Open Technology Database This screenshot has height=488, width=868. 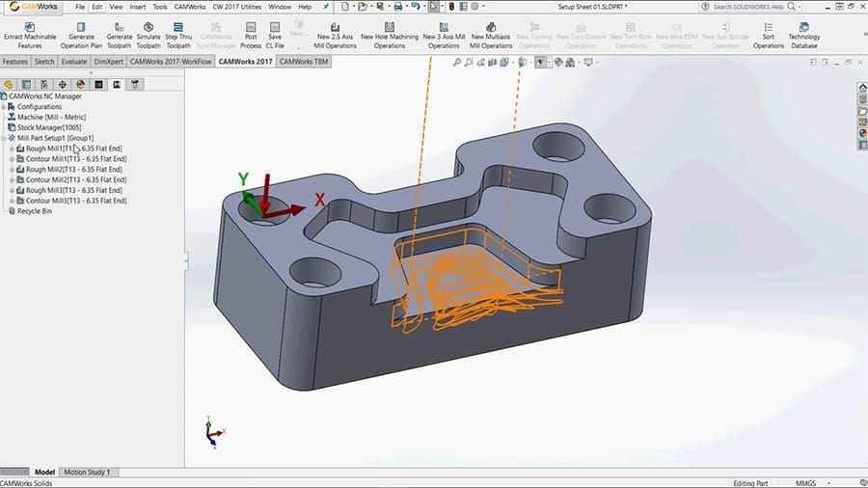point(803,36)
